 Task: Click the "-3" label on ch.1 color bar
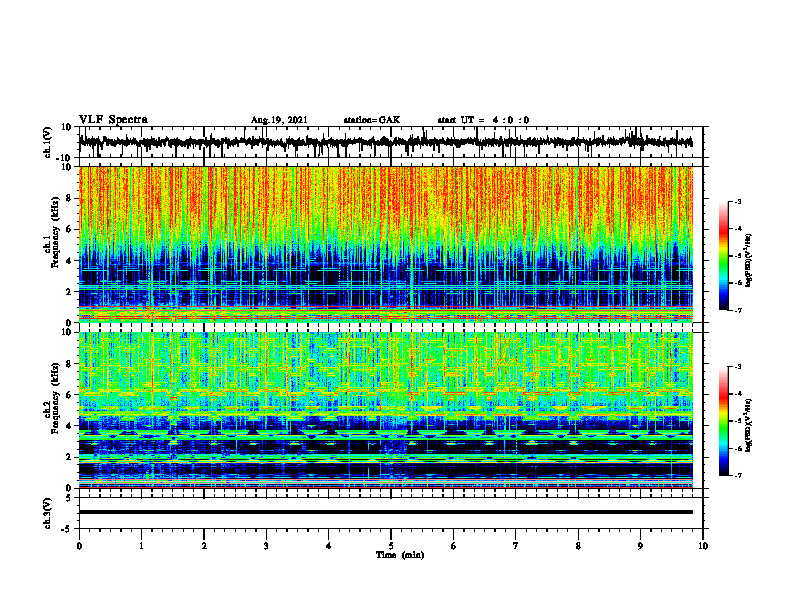pos(737,201)
